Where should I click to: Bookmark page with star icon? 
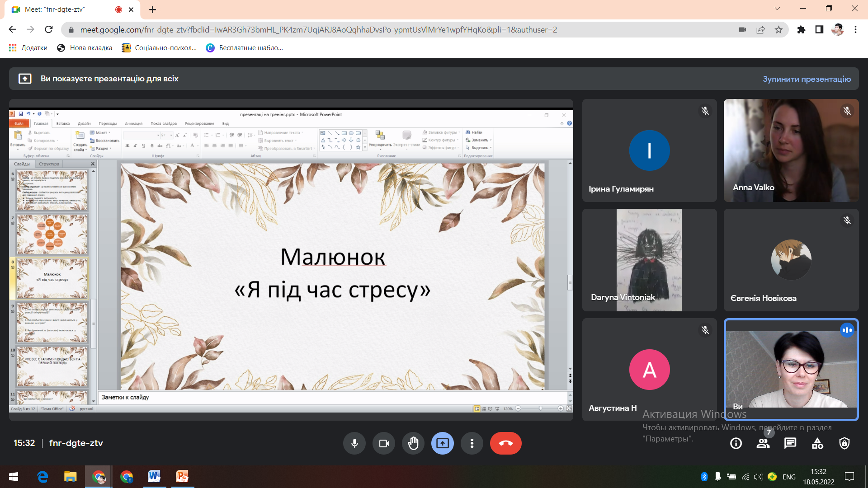[778, 30]
